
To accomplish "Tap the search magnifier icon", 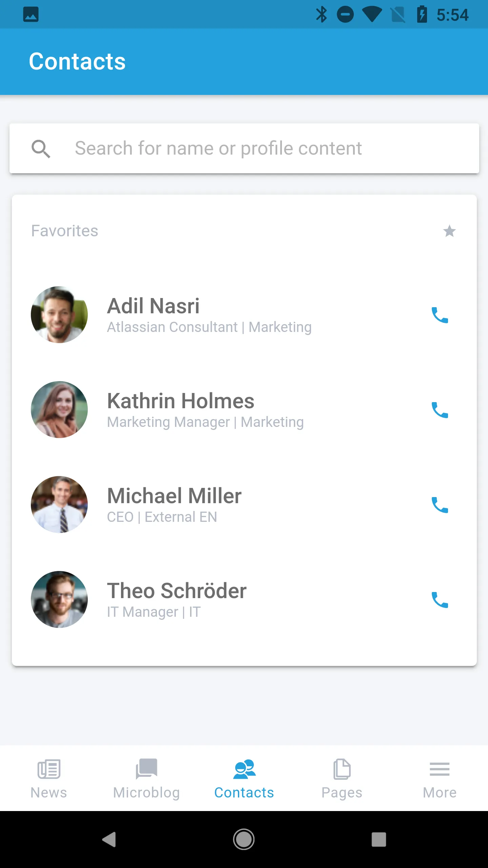I will (x=41, y=149).
